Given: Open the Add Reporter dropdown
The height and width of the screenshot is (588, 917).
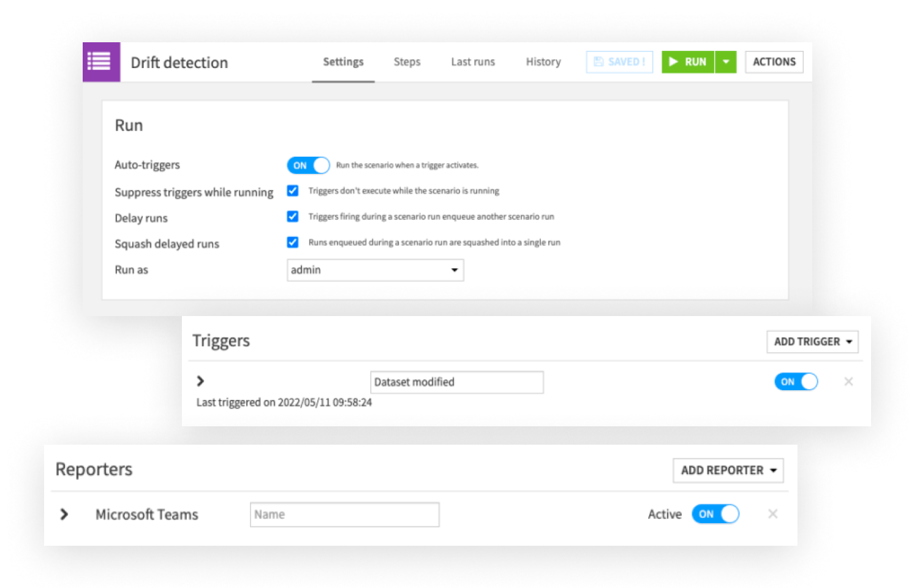Looking at the screenshot, I should point(728,470).
